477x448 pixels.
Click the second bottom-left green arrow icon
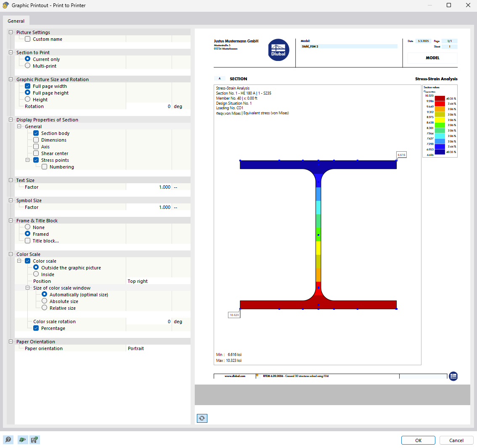coord(22,440)
